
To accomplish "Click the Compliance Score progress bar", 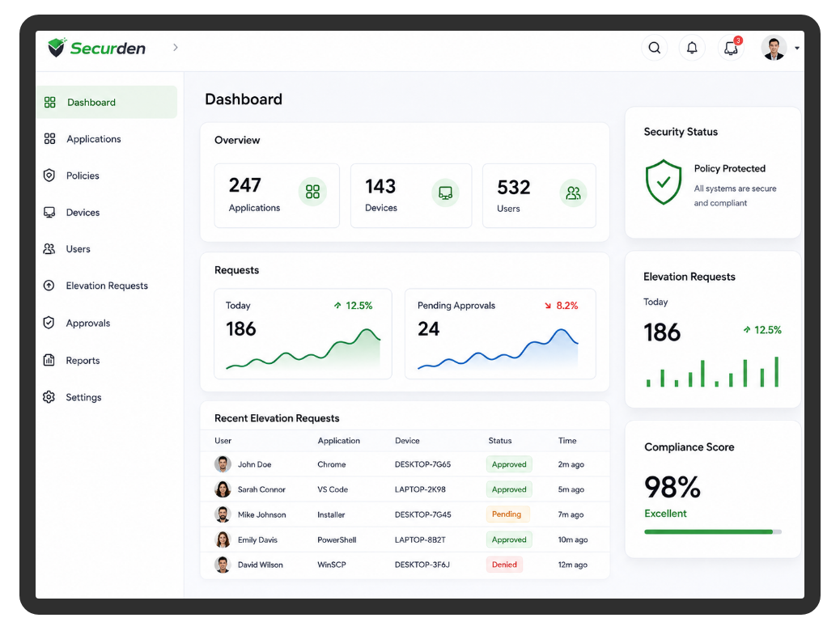I will 712,532.
